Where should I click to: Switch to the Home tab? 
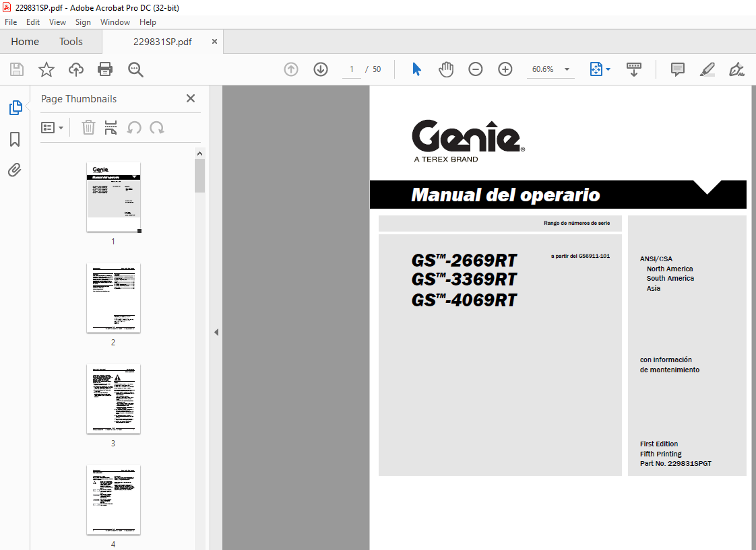pos(25,42)
